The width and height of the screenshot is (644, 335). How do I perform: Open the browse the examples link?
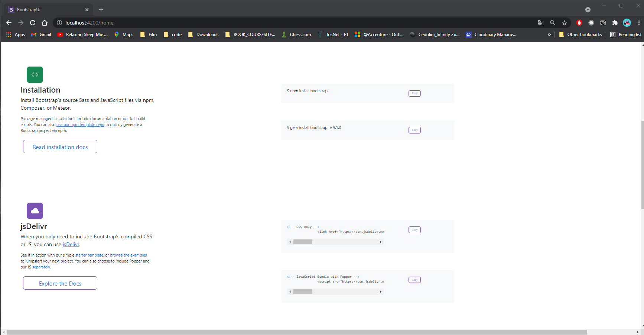tap(128, 255)
